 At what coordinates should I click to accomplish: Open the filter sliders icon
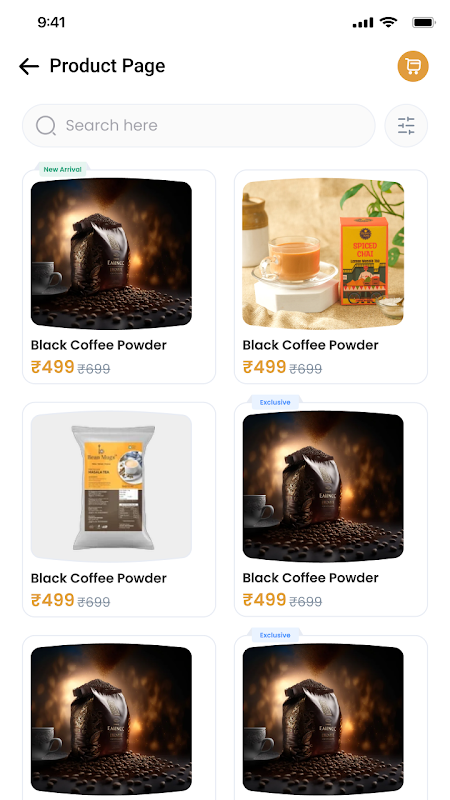point(406,126)
